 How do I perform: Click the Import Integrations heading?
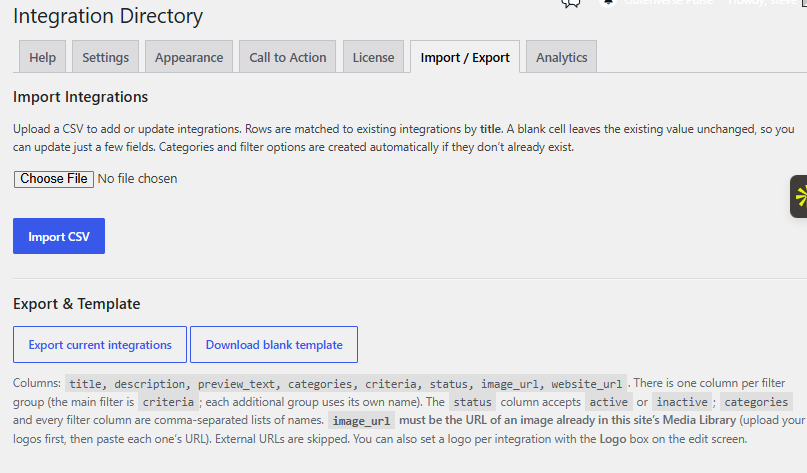pos(80,97)
